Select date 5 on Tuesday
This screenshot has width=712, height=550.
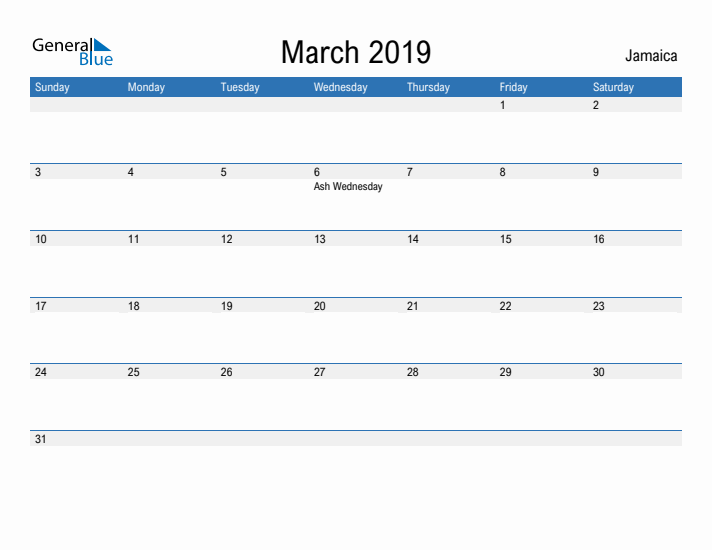pyautogui.click(x=224, y=172)
